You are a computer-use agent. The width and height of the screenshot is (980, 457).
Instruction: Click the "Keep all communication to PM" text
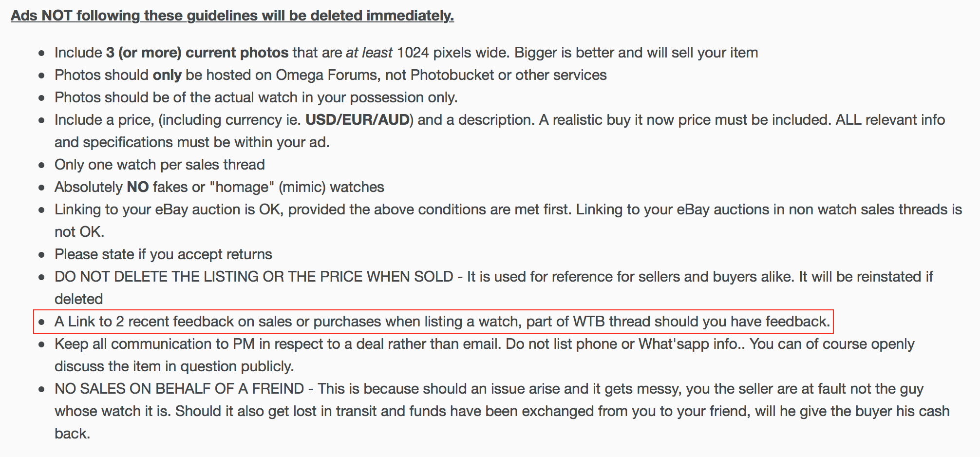156,344
